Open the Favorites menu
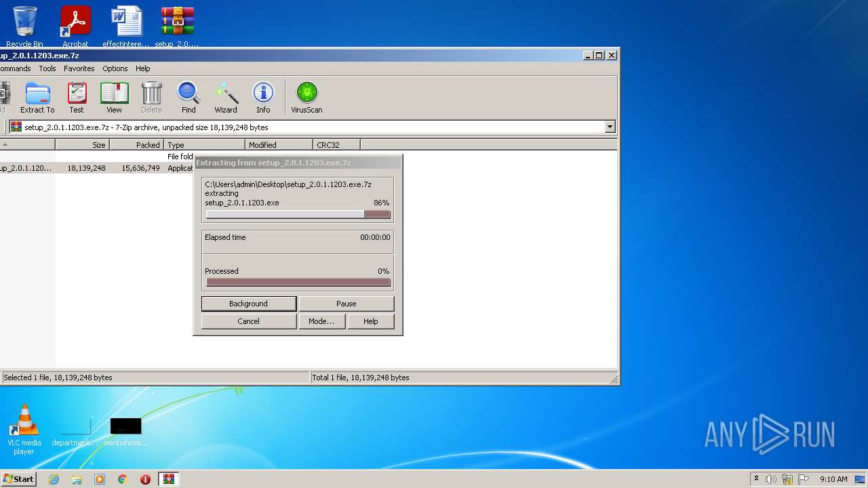This screenshot has height=488, width=868. pyautogui.click(x=79, y=68)
